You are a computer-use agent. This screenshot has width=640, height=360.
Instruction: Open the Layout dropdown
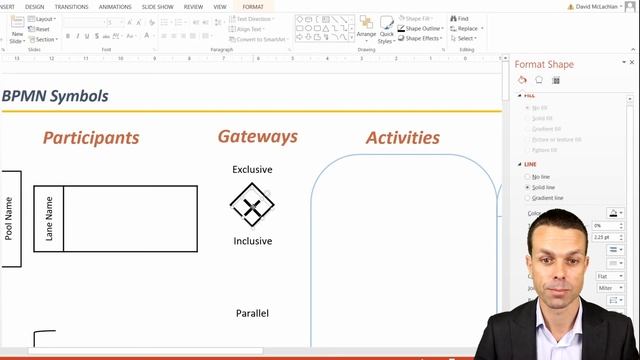pyautogui.click(x=42, y=19)
